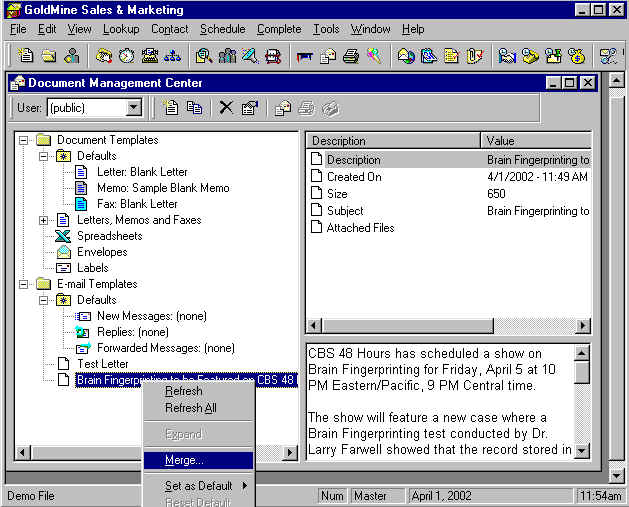Click the clone template icon in Document Management toolbar
629x507 pixels.
tap(195, 108)
